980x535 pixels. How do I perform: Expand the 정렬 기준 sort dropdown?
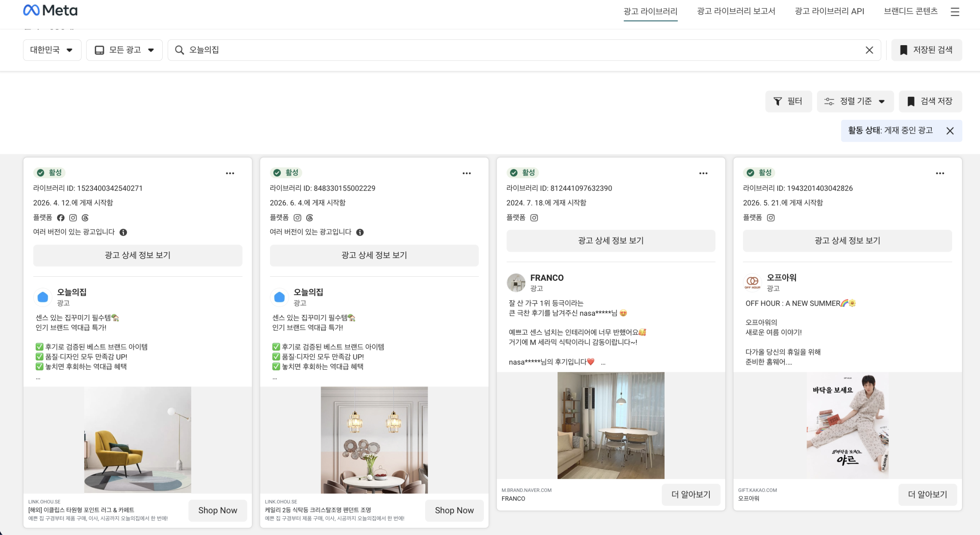[855, 101]
